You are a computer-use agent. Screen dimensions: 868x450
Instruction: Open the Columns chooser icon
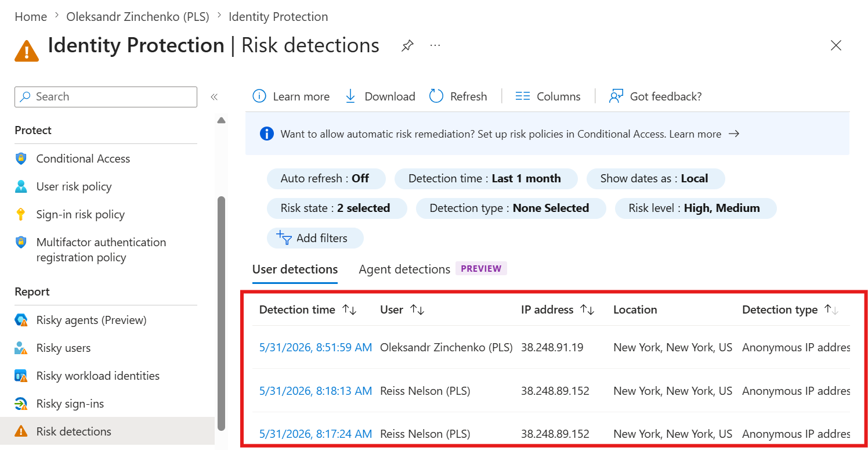pos(523,96)
